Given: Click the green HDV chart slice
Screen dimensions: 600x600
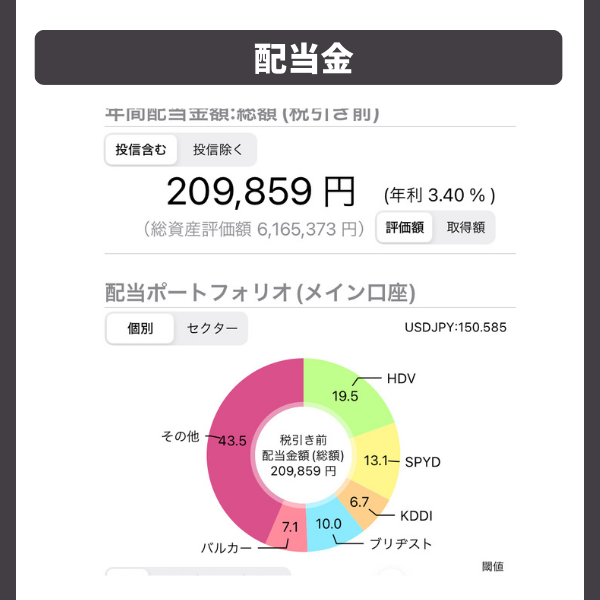Looking at the screenshot, I should [x=346, y=394].
